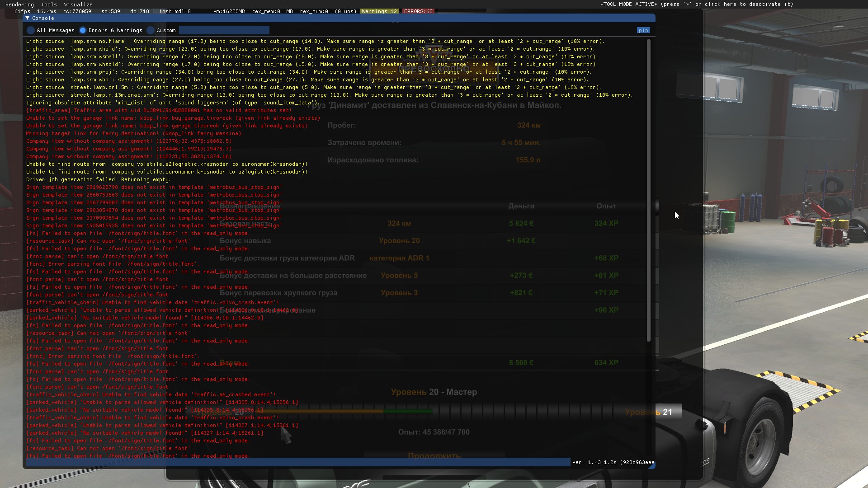
Task: Open the Tools menu
Action: click(49, 4)
